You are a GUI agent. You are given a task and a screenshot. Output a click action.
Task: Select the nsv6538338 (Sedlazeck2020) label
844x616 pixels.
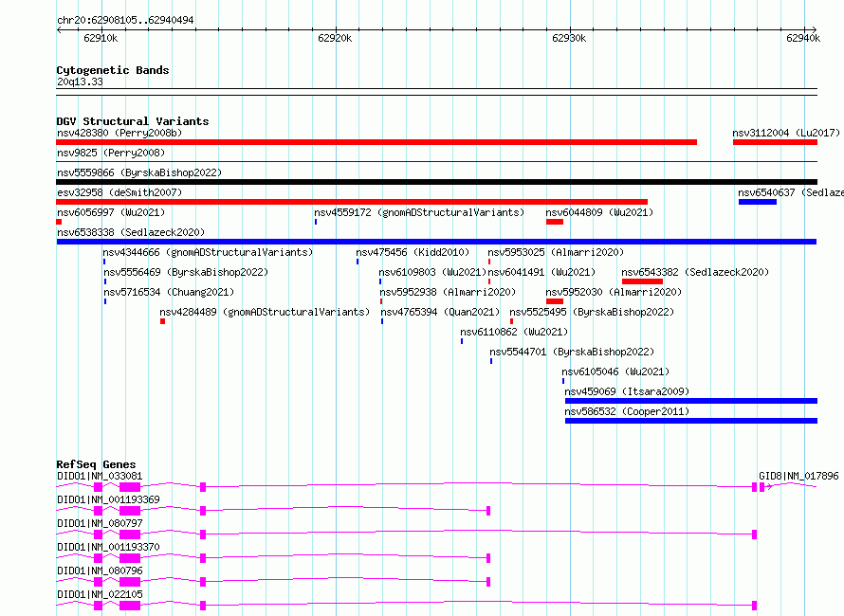(x=131, y=232)
